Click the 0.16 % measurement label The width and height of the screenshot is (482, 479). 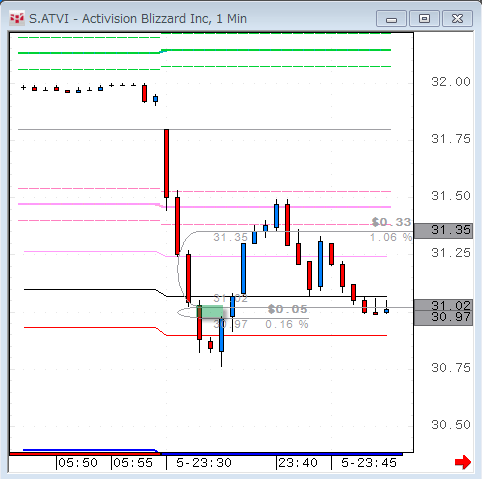click(287, 324)
